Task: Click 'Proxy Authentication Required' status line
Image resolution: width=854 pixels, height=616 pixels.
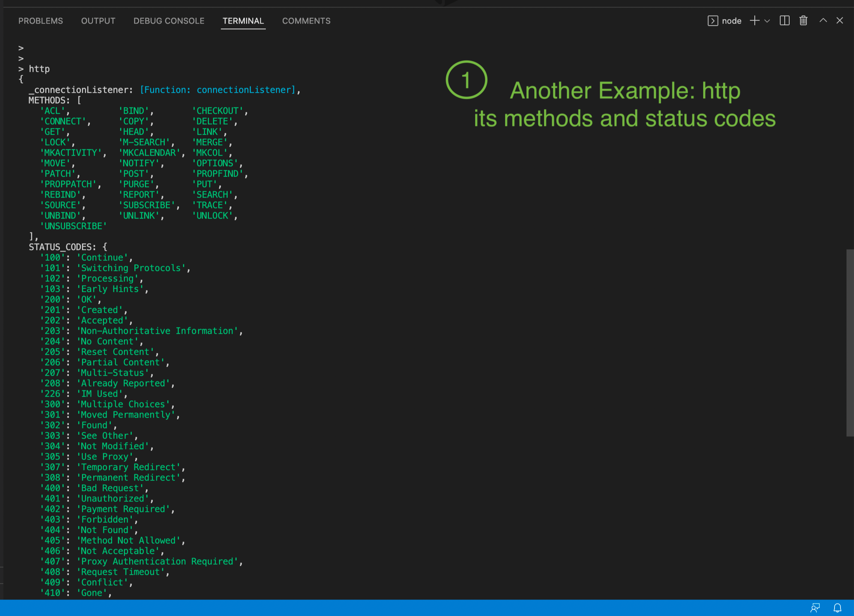Action: pos(141,561)
